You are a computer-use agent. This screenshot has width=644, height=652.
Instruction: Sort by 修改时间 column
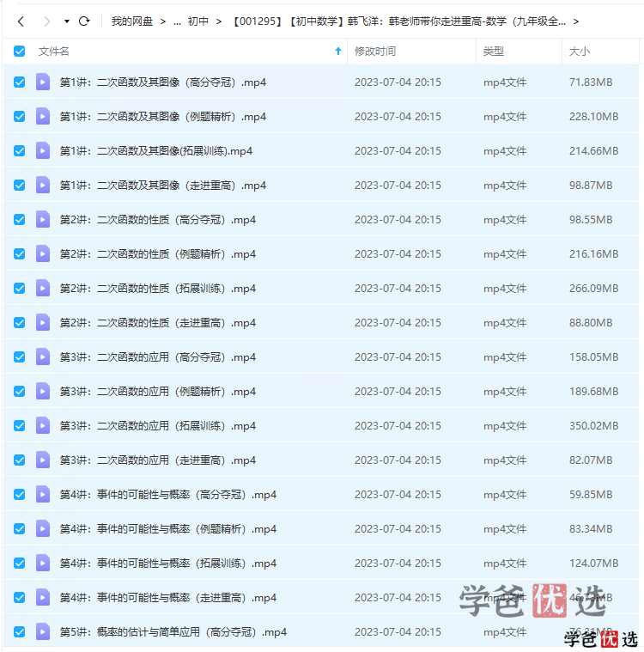coord(374,52)
